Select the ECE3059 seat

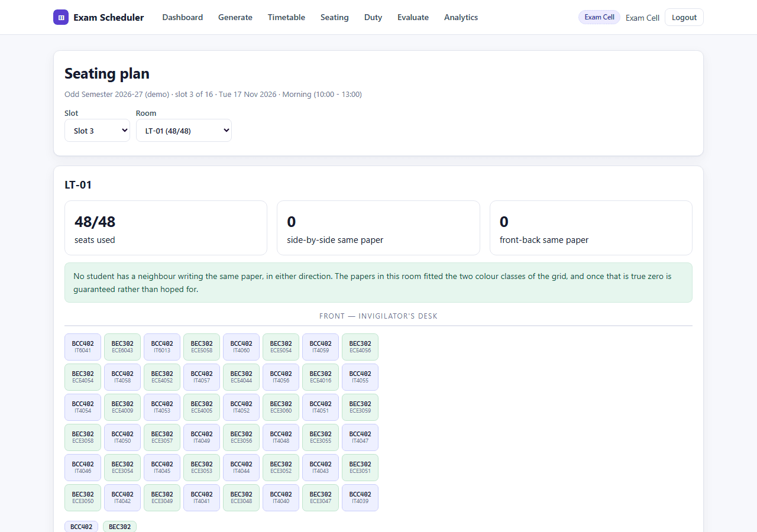(x=360, y=407)
